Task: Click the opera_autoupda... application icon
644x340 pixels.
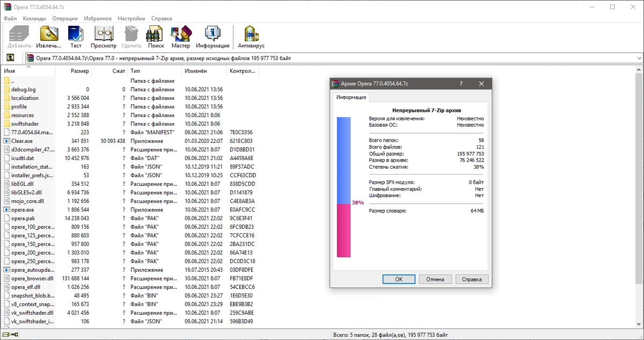Action: [6, 270]
